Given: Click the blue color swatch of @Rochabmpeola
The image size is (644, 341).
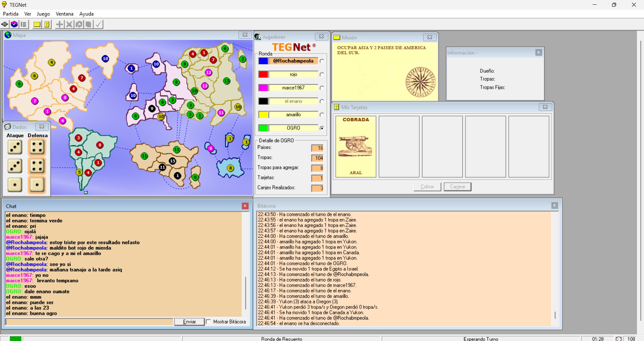Looking at the screenshot, I should tap(263, 61).
